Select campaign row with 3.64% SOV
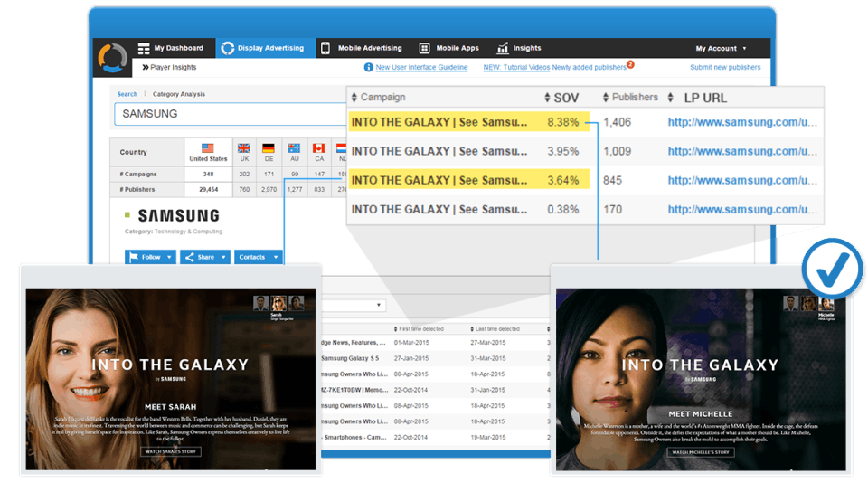The height and width of the screenshot is (483, 868). point(585,180)
